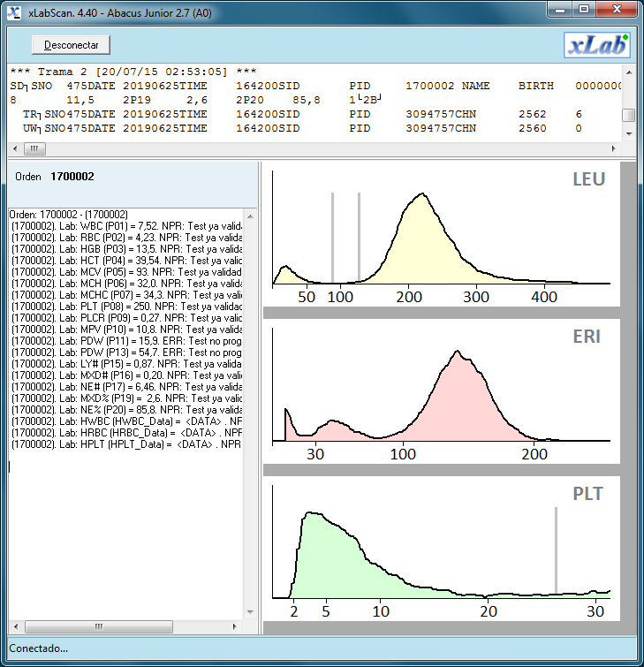The width and height of the screenshot is (644, 667).
Task: Click the xLabScan title bar app icon
Action: (14, 12)
